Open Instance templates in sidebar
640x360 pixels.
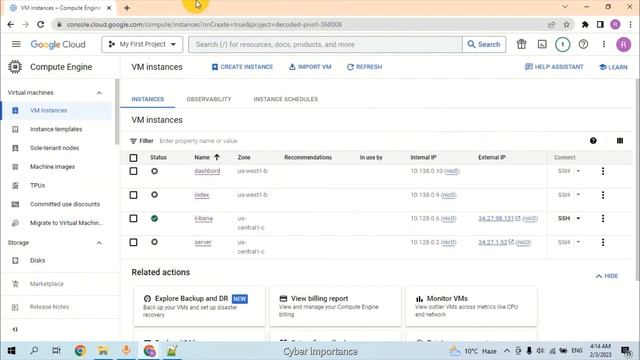[x=56, y=129]
